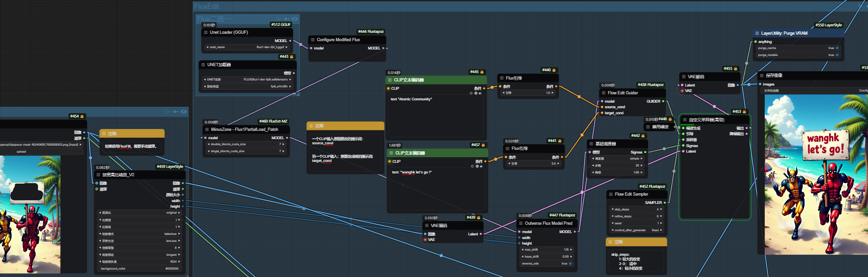Image resolution: width=868 pixels, height=277 pixels.
Task: Open the unet_name selector flux1-dev-Q4_1.gguf
Action: 247,47
